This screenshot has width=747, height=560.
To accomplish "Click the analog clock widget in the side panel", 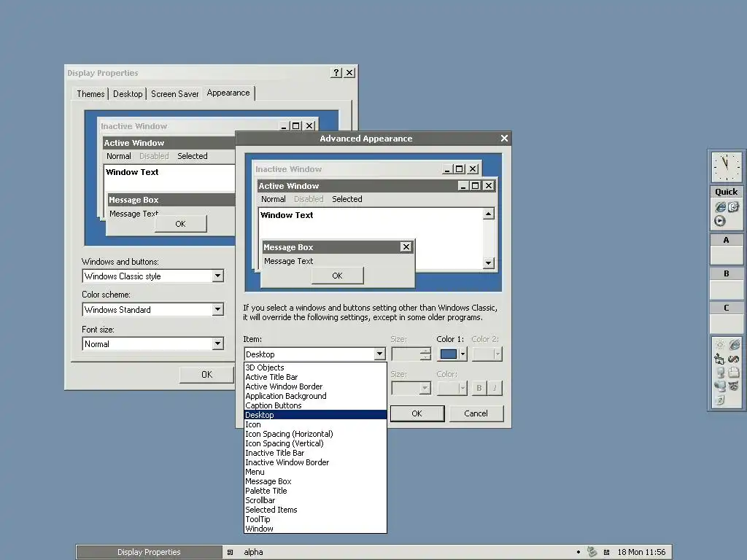I will pyautogui.click(x=726, y=167).
